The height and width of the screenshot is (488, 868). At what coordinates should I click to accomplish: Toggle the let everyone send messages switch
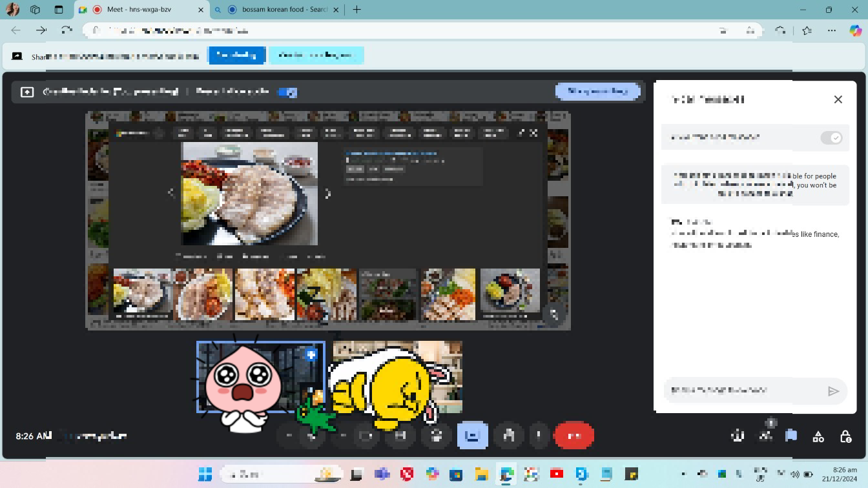(831, 137)
